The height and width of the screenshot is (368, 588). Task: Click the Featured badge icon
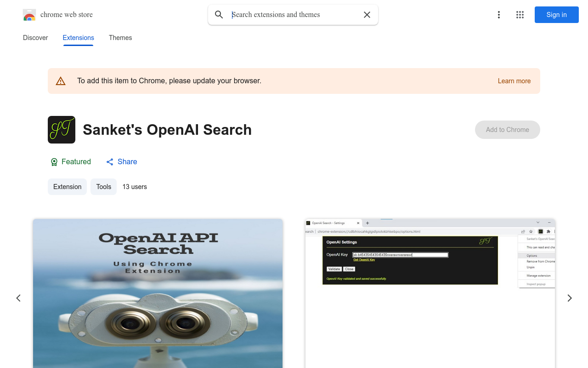[53, 162]
